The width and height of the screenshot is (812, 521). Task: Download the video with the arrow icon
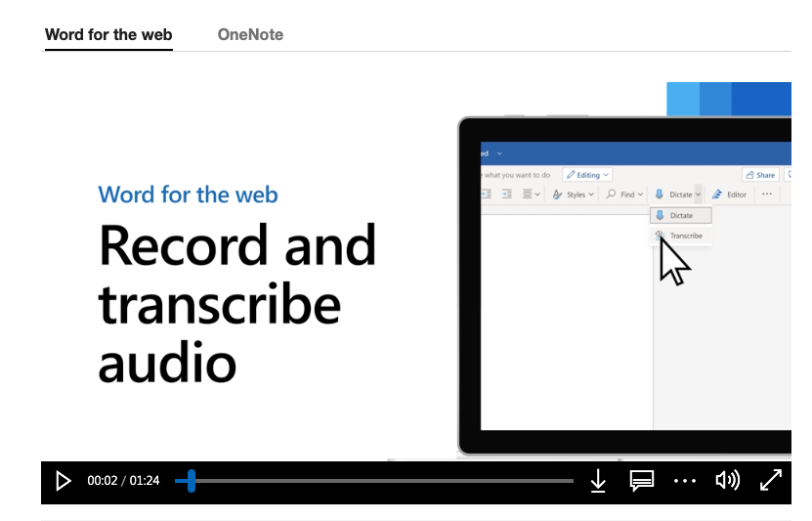click(598, 481)
